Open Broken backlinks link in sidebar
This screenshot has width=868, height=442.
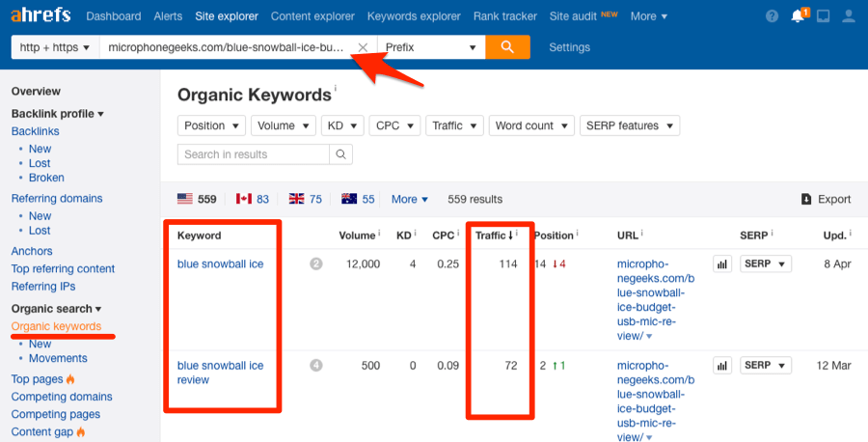coord(46,178)
